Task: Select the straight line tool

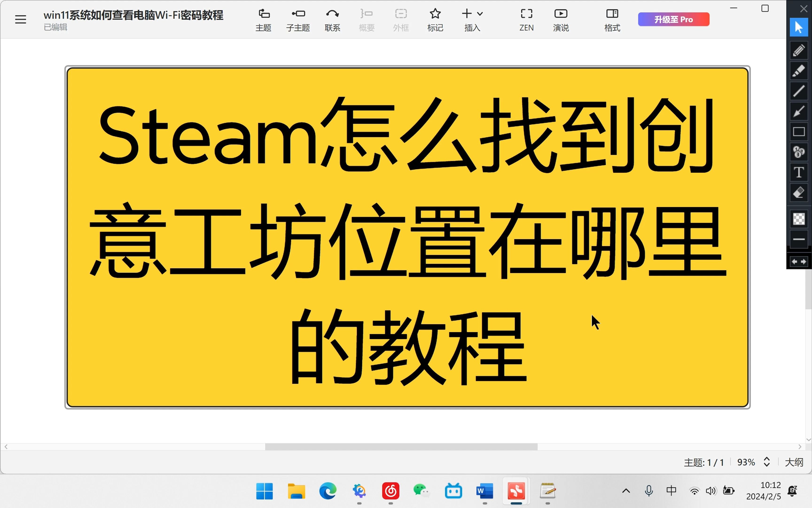Action: [799, 91]
